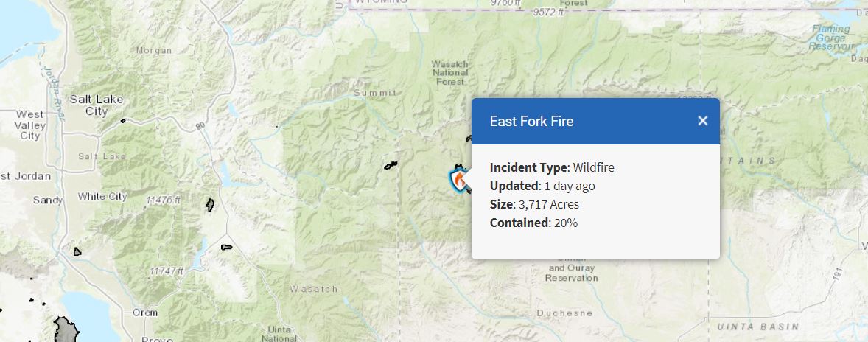Image resolution: width=868 pixels, height=342 pixels.
Task: Click the Orem city label
Action: coord(144,313)
